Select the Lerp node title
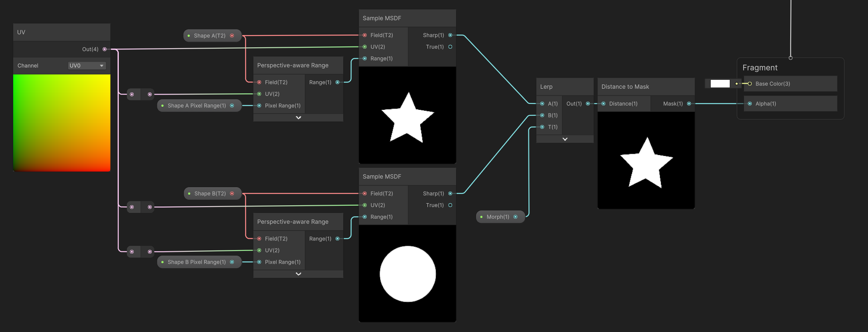Viewport: 868px width, 332px height. point(565,87)
